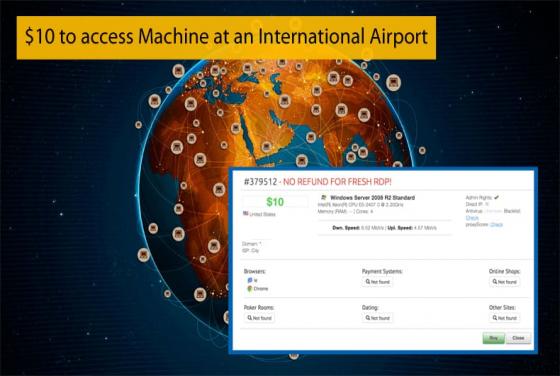This screenshot has width=560, height=376.
Task: Click the Check link beside proxyScore
Action: tap(496, 224)
